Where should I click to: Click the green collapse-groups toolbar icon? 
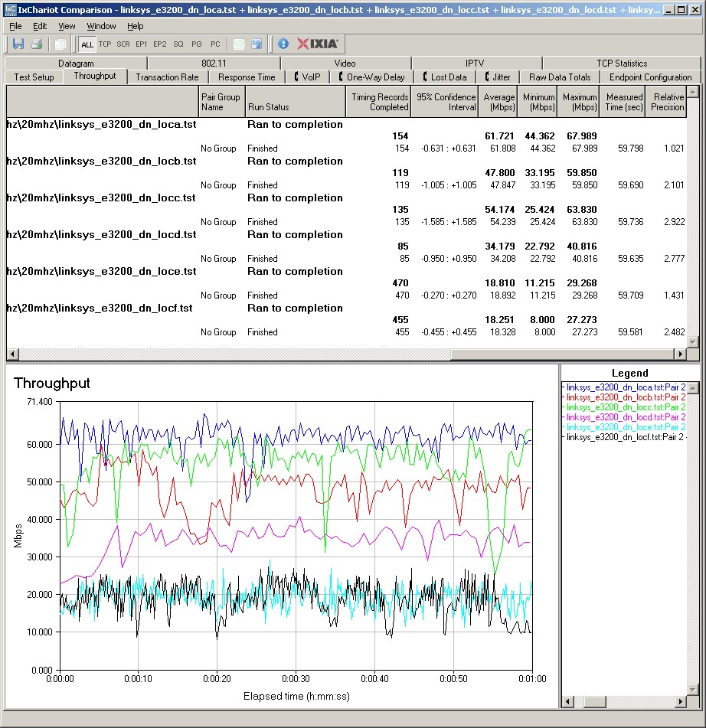point(239,44)
